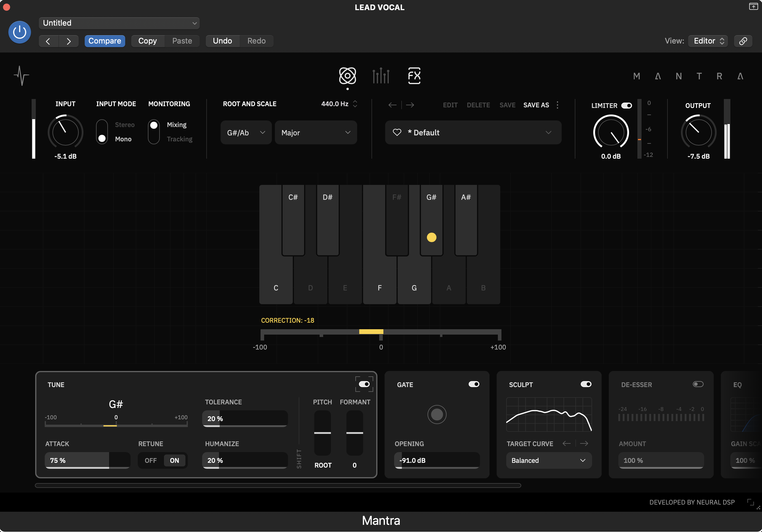Click the gate indicator circle

pos(437,414)
